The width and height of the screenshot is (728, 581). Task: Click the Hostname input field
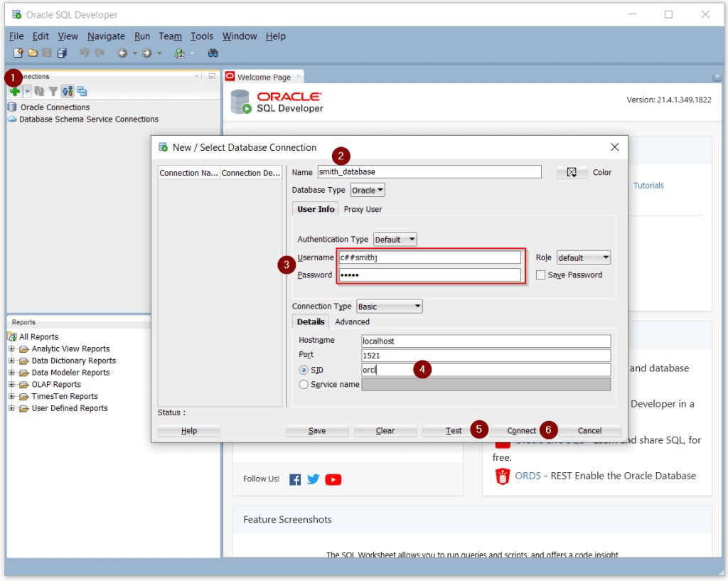pyautogui.click(x=486, y=341)
